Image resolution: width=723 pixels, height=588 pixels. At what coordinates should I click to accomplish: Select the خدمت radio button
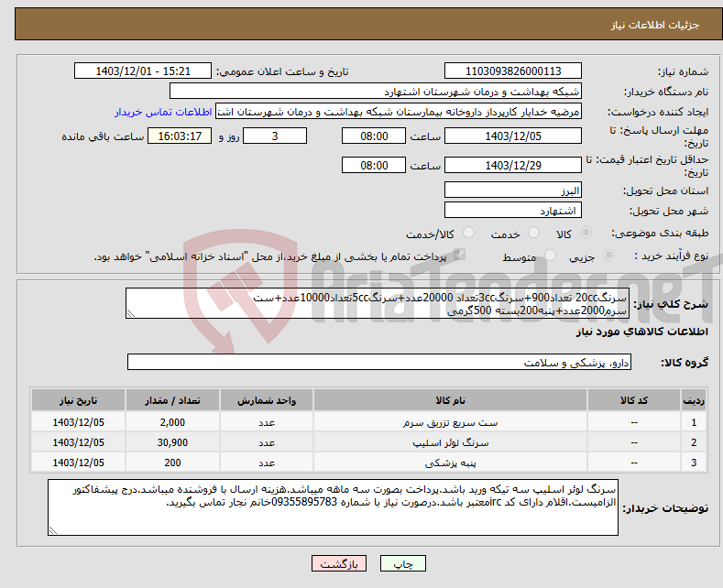pos(533,233)
